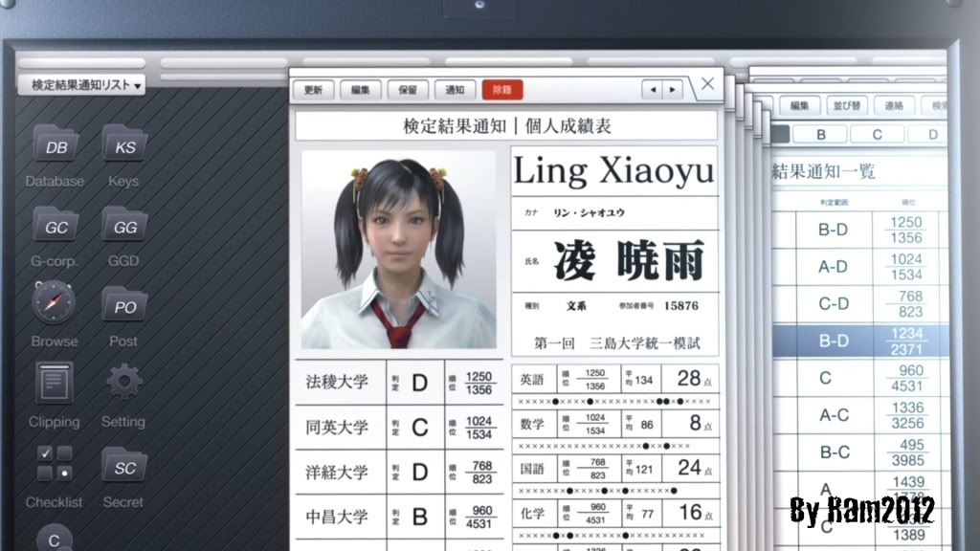Click the 結果通知一覧 title in back window
Image resolution: width=980 pixels, height=551 pixels.
click(x=823, y=171)
